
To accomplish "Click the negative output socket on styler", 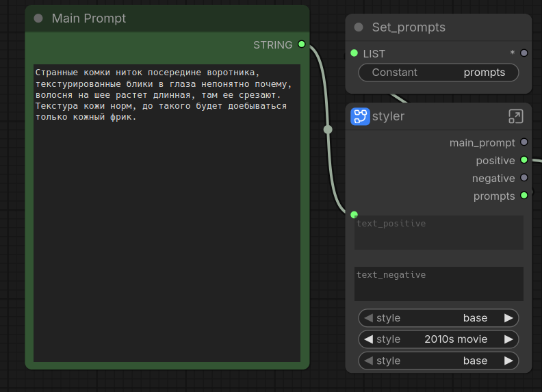I will 524,178.
